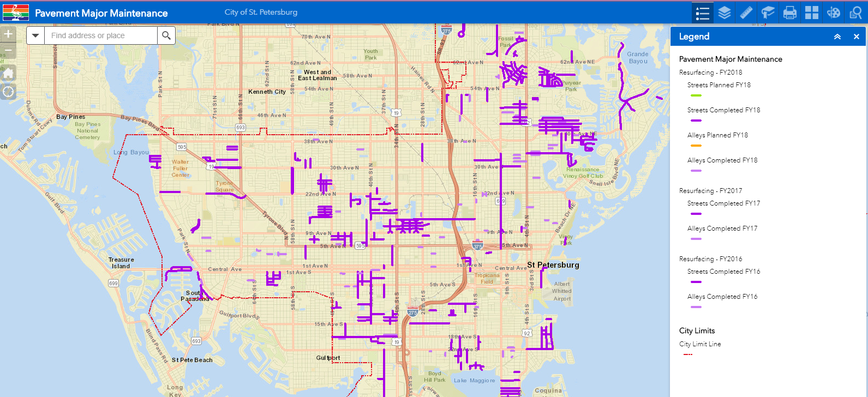Click the Pavement Major Maintenance title

click(101, 13)
